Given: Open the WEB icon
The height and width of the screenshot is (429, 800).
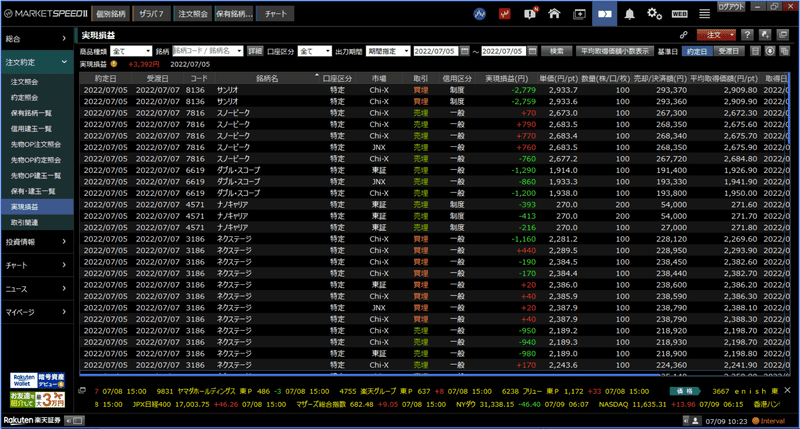Looking at the screenshot, I should pyautogui.click(x=679, y=14).
